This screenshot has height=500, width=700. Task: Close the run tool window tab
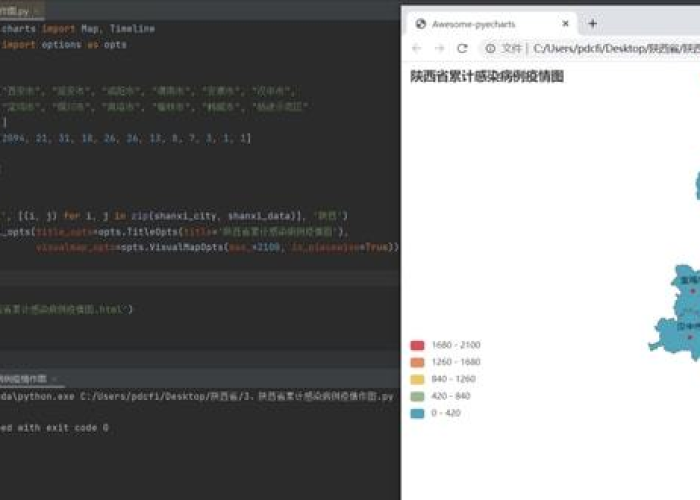click(54, 379)
